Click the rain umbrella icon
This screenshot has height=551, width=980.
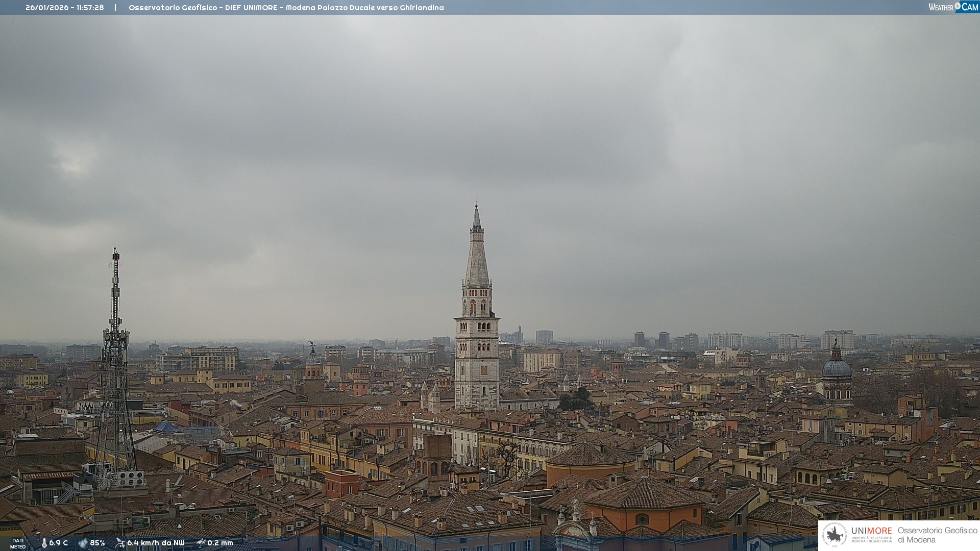201,543
